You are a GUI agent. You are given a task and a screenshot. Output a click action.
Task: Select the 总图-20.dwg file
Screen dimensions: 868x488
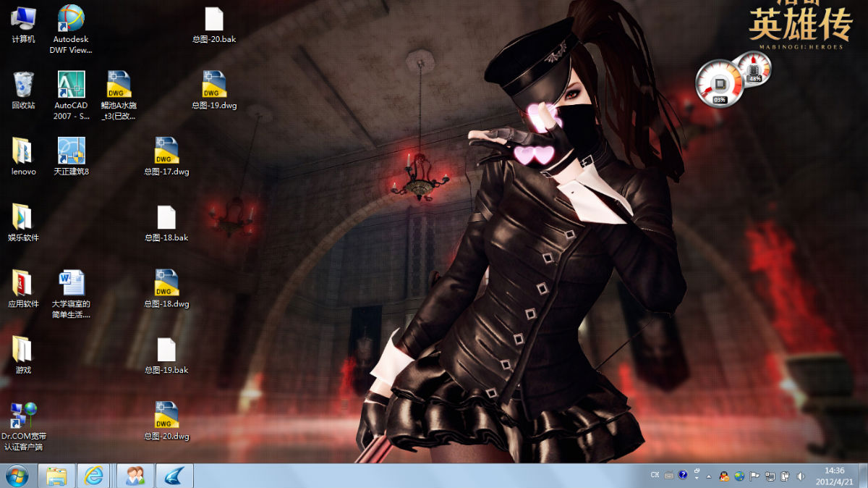166,421
